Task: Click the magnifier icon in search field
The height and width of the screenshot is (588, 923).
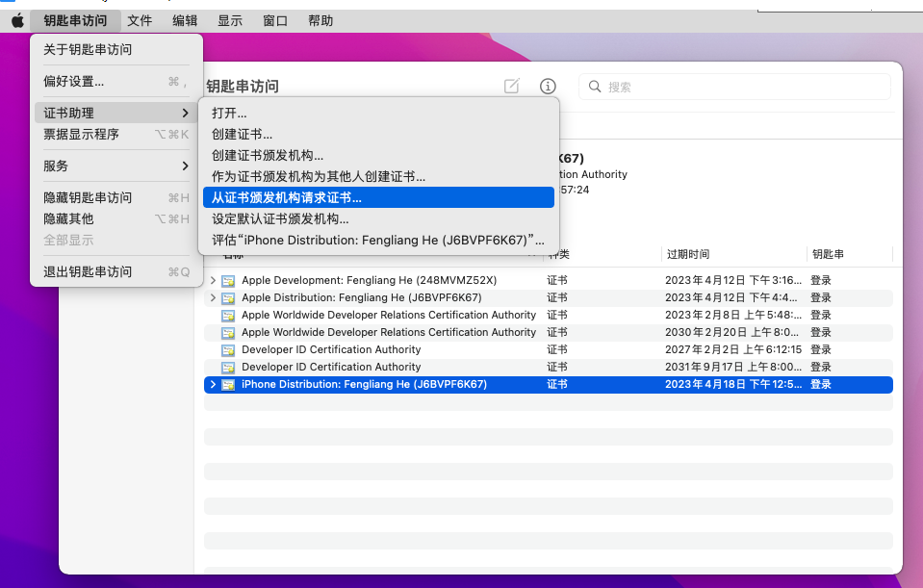Action: [596, 87]
